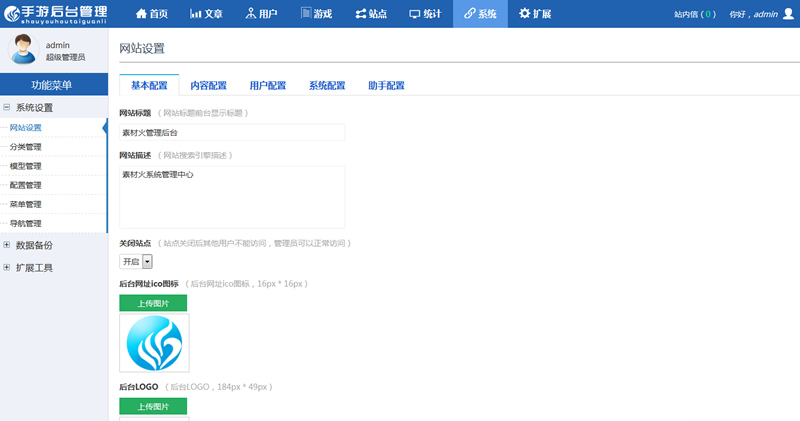Click the uploaded ico image thumbnail
The height and width of the screenshot is (421, 800).
154,343
